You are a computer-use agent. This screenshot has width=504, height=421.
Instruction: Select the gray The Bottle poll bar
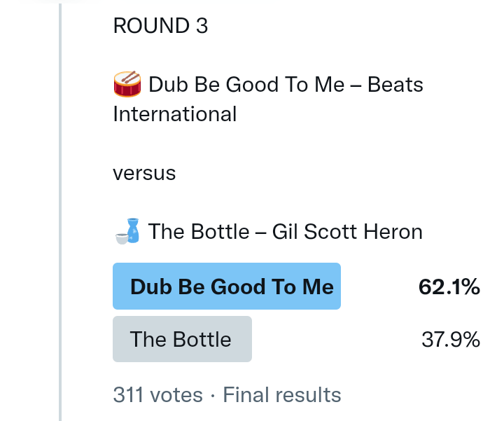[x=182, y=339]
